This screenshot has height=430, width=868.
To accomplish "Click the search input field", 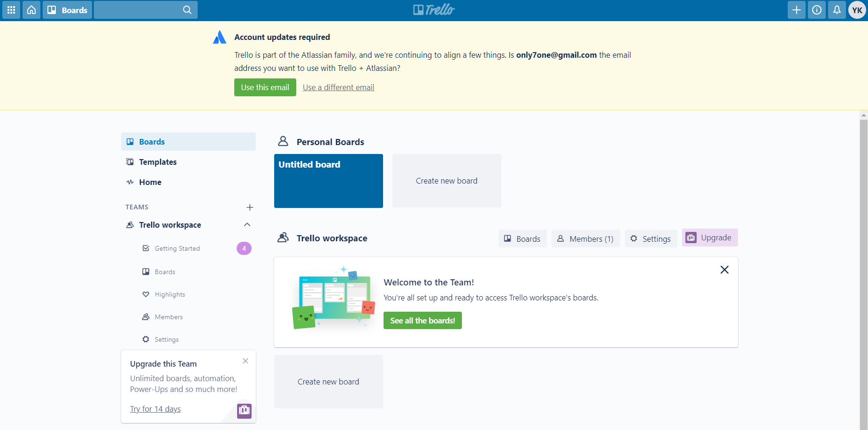I will (146, 10).
